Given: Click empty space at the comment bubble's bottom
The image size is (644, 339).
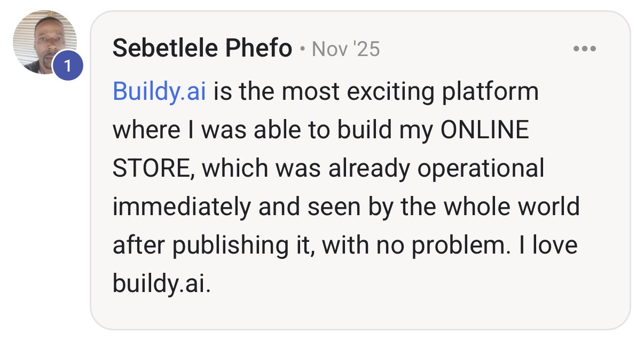Looking at the screenshot, I should [x=360, y=313].
